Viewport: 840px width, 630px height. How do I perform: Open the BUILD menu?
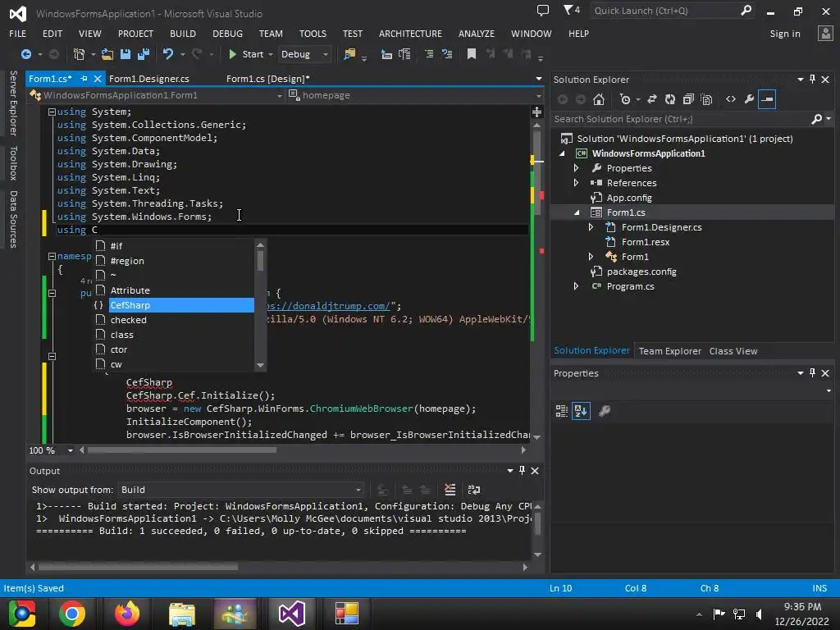pyautogui.click(x=183, y=34)
